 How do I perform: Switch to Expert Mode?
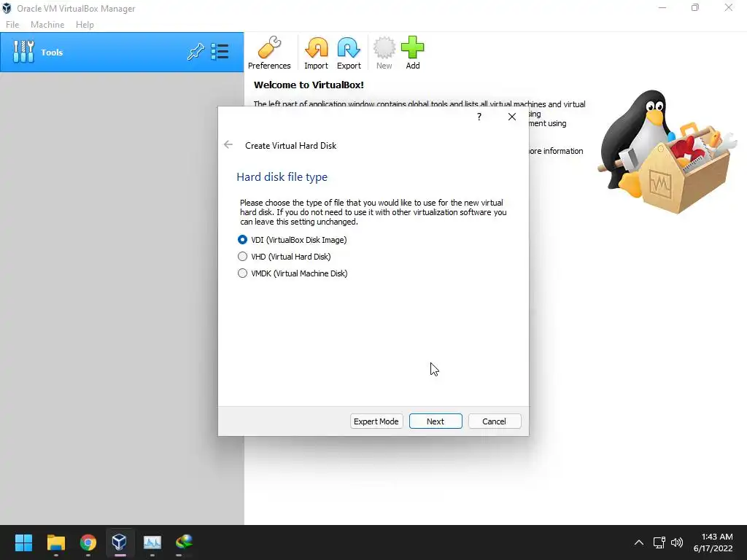point(376,421)
